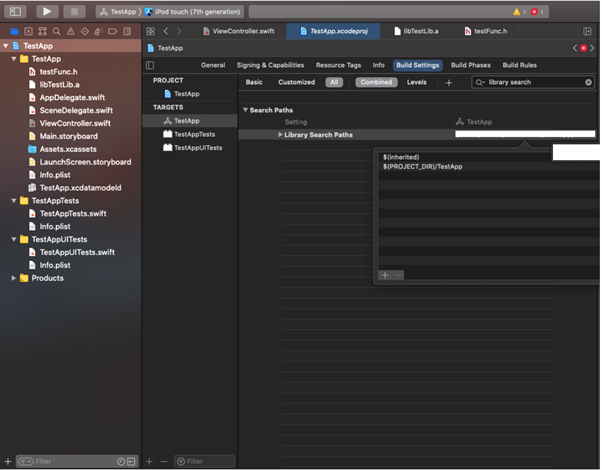Switch to ViewController.swift editor tab
Viewport: 602px width, 470px height.
238,31
